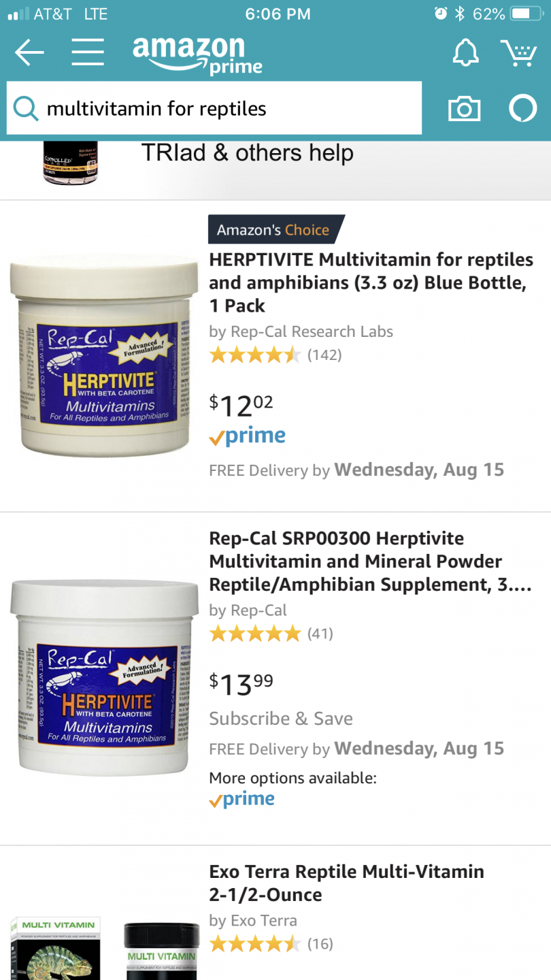Tap the Amazon Prime logo
This screenshot has height=980, width=551.
tap(197, 54)
